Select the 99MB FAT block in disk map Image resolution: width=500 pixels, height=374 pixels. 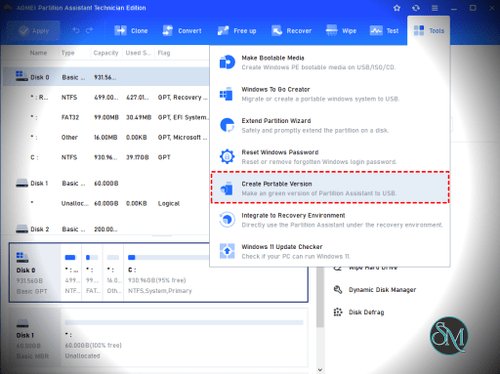click(x=92, y=273)
